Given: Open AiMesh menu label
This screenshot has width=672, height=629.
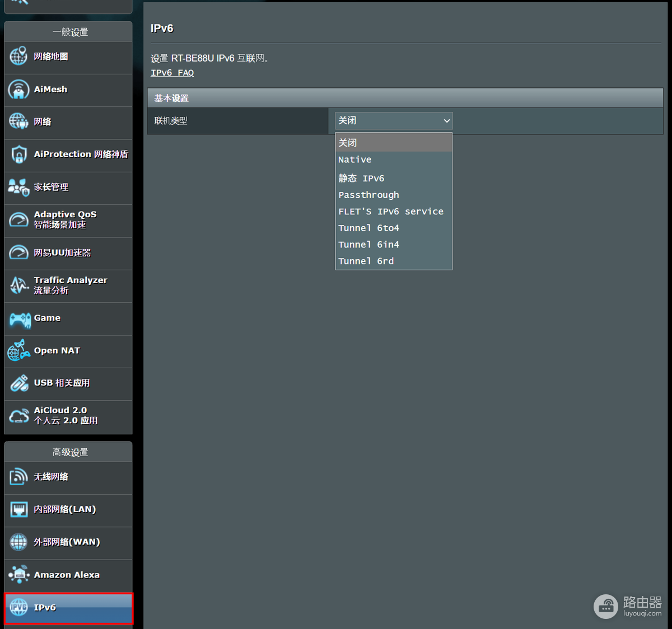Looking at the screenshot, I should coord(50,90).
